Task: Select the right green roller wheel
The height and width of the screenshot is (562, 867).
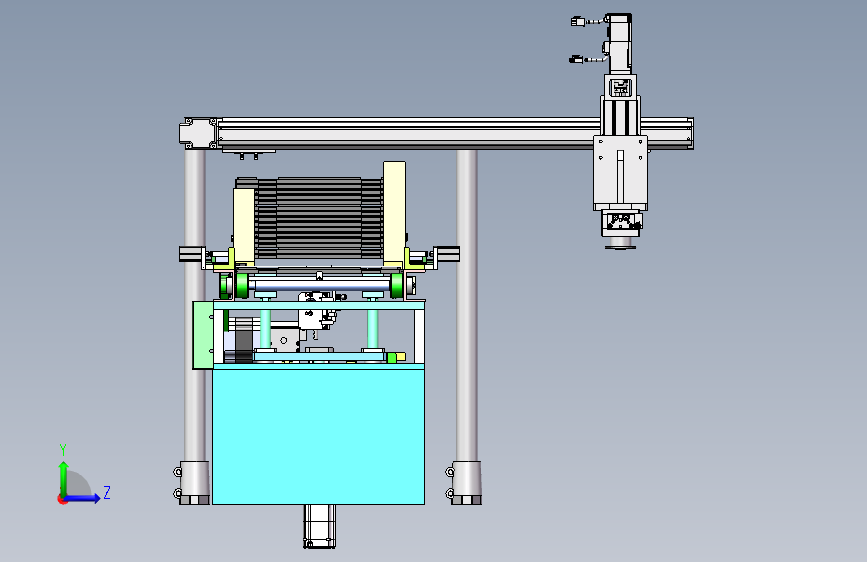Action: (397, 285)
